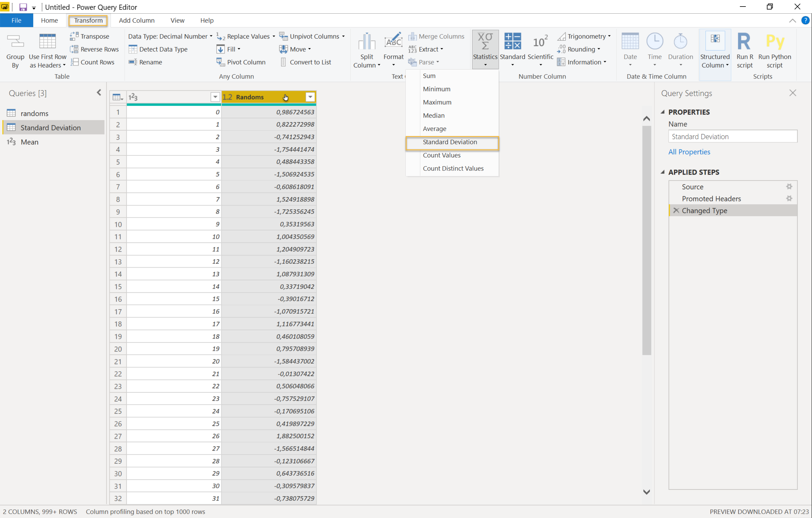Click the Rename column button
812x518 pixels.
145,62
